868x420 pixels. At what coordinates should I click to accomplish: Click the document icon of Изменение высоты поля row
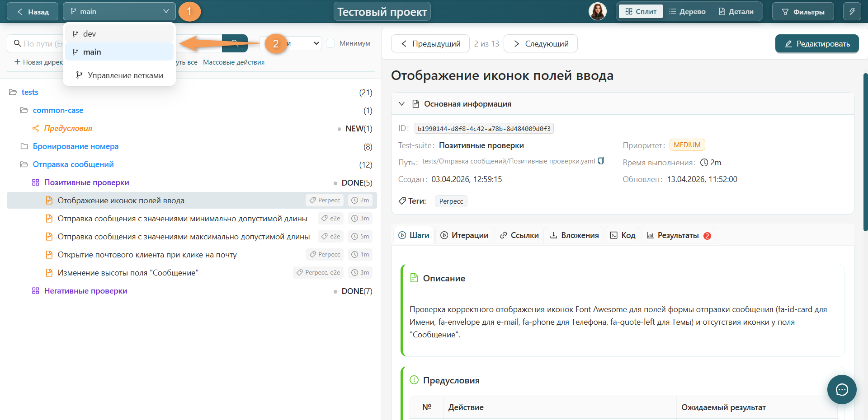pyautogui.click(x=49, y=273)
